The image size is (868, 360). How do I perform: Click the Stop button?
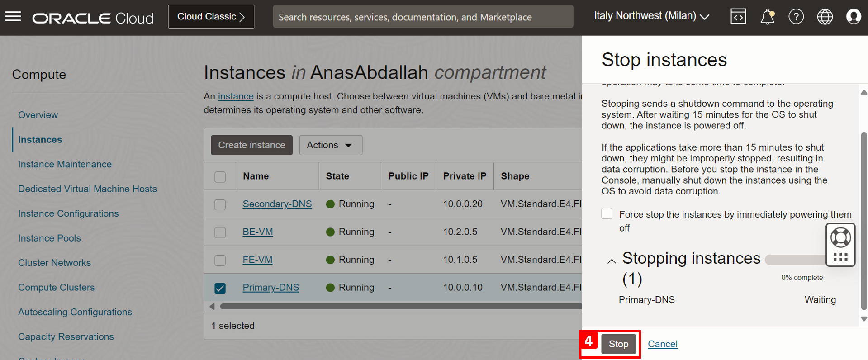(x=618, y=344)
